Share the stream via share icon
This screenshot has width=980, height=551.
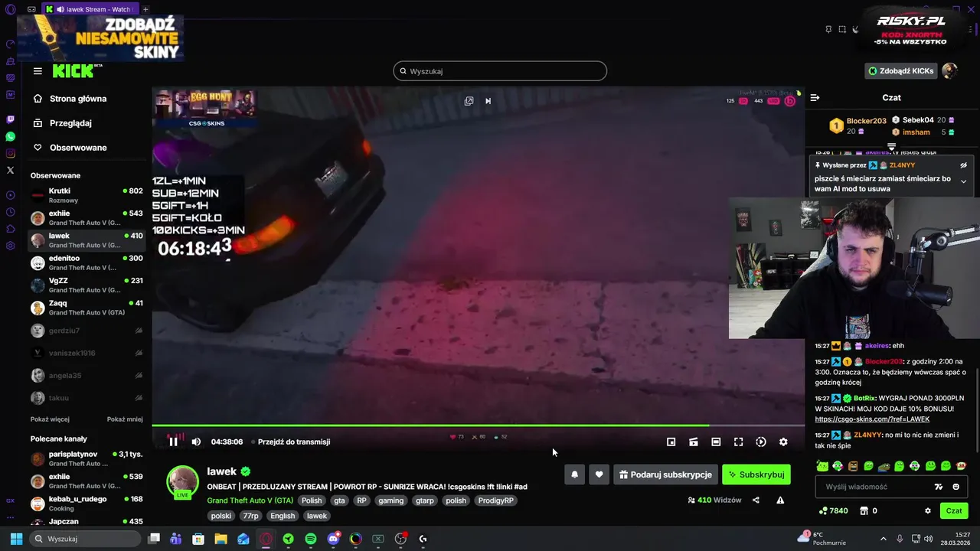(x=756, y=500)
